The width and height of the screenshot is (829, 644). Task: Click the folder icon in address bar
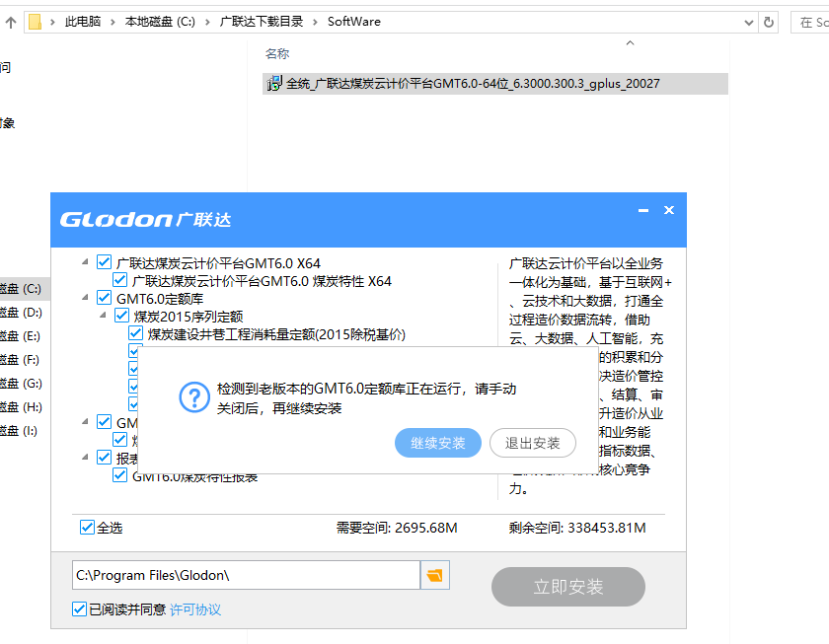pyautogui.click(x=35, y=22)
